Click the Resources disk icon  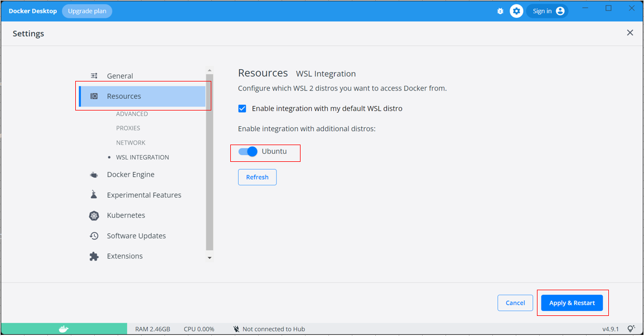point(94,96)
